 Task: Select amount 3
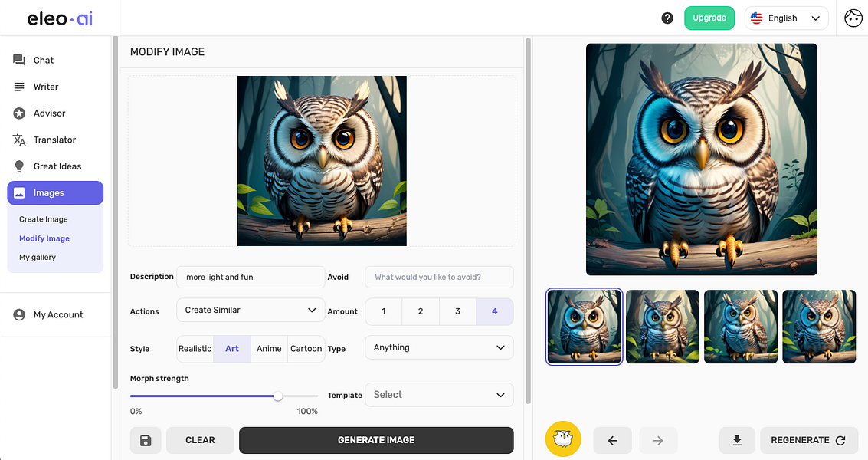(x=458, y=311)
